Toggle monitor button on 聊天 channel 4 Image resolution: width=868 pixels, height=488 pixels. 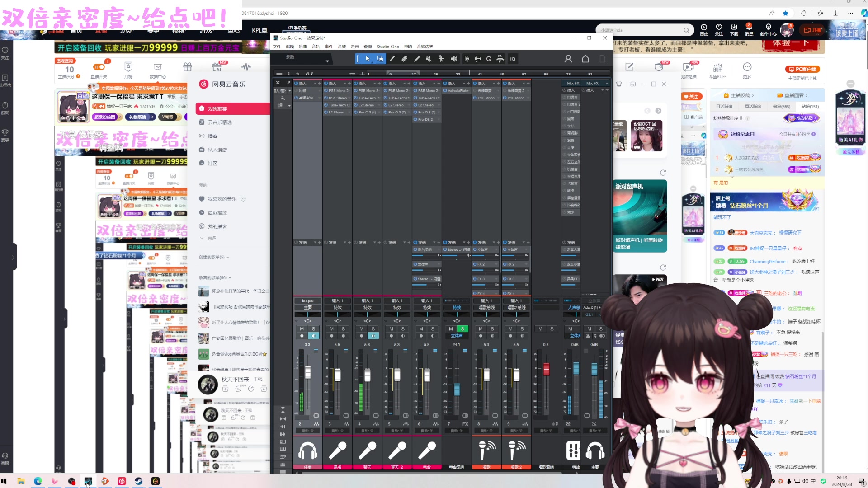373,336
